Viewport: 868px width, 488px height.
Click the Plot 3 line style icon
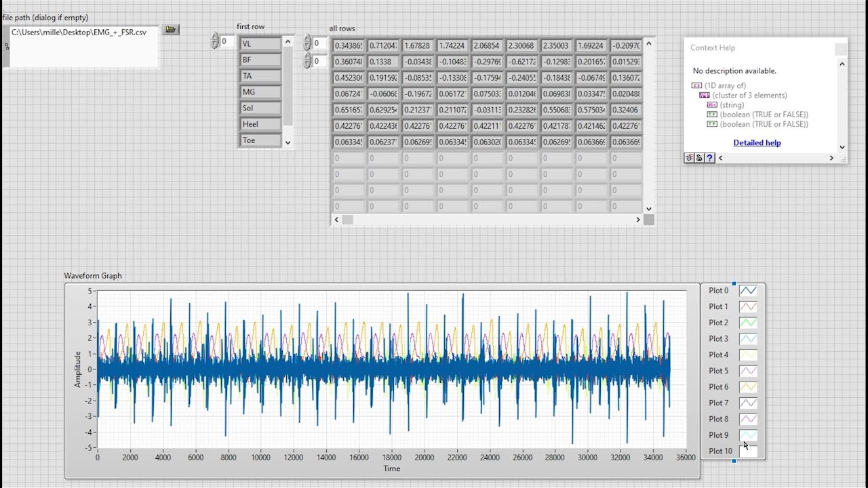tap(748, 339)
